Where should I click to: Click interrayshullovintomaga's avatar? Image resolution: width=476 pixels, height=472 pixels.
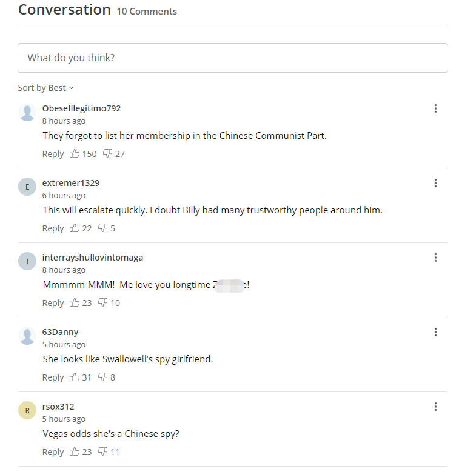coord(27,261)
